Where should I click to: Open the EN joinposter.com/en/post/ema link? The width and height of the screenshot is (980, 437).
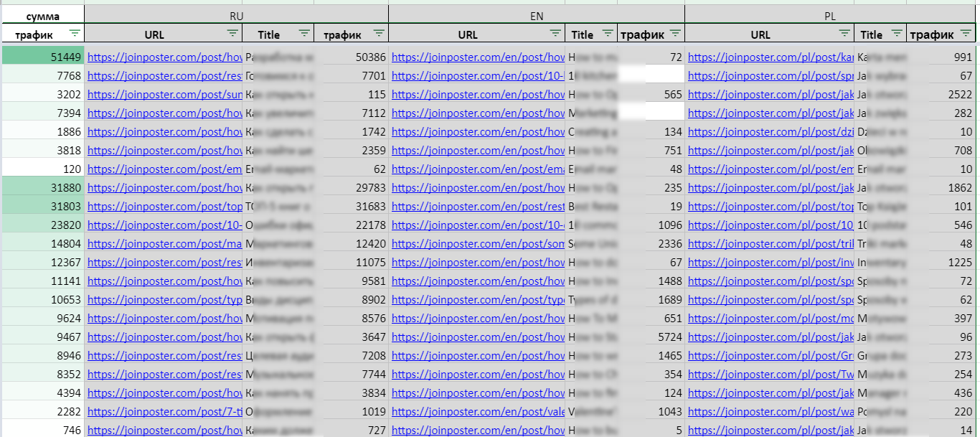tap(479, 169)
